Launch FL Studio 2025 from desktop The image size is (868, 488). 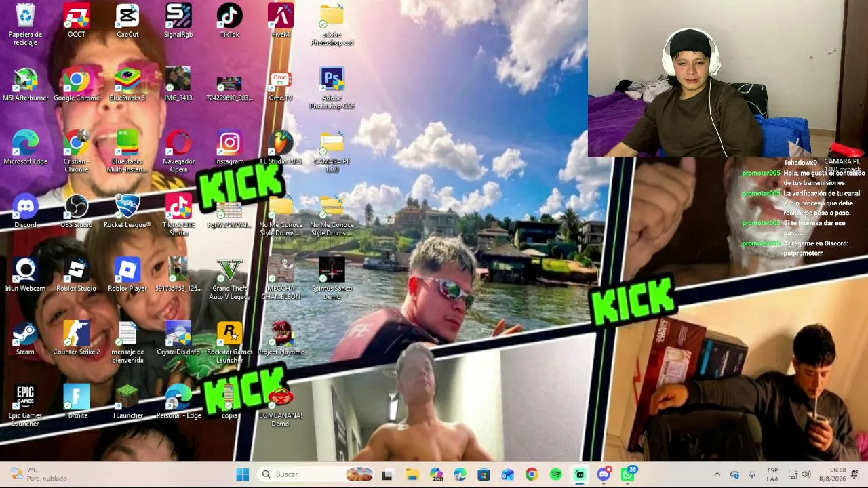(x=281, y=148)
